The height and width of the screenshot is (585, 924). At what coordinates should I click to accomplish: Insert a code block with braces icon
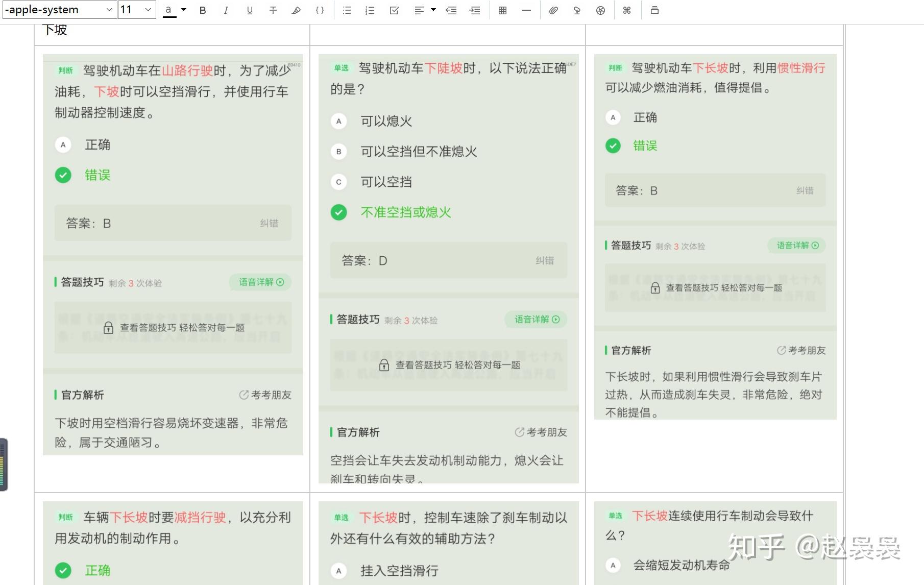[320, 10]
